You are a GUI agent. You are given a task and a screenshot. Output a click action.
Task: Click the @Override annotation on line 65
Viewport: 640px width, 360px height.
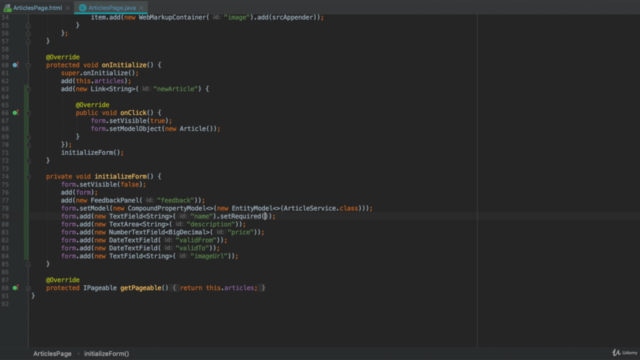pos(92,105)
